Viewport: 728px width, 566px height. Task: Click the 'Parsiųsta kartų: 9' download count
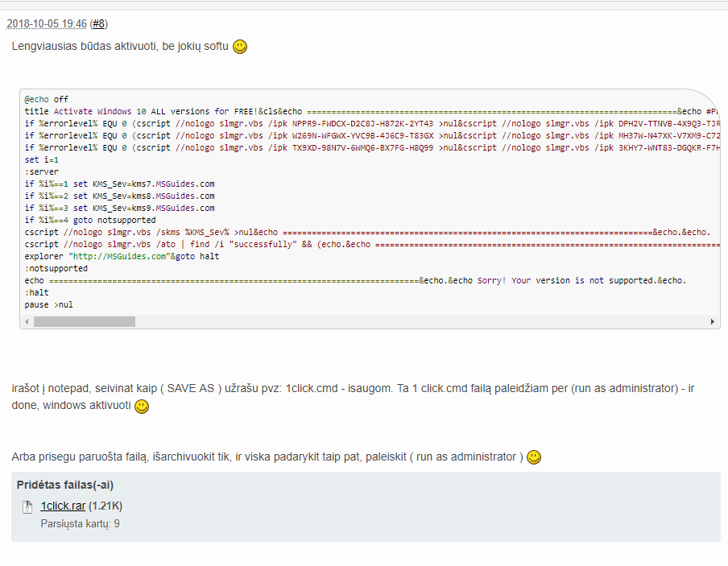[81, 524]
